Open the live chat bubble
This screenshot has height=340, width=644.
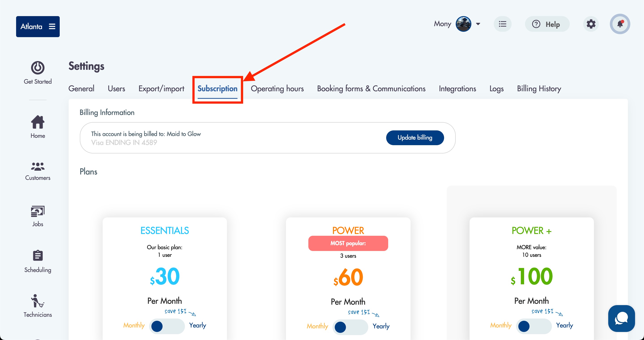click(621, 318)
